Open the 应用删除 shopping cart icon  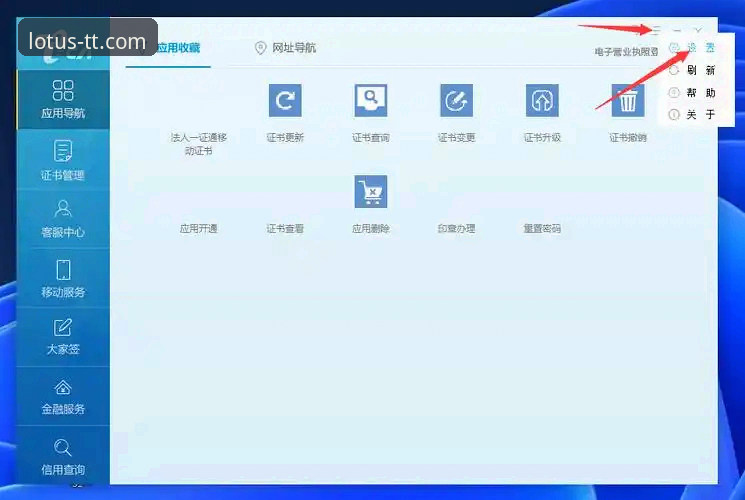tap(371, 192)
